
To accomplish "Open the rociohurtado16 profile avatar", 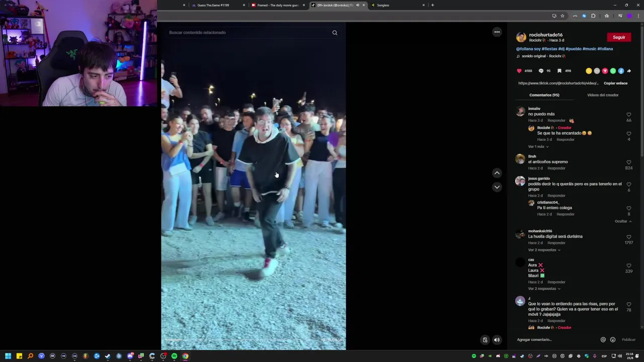I will click(x=521, y=37).
